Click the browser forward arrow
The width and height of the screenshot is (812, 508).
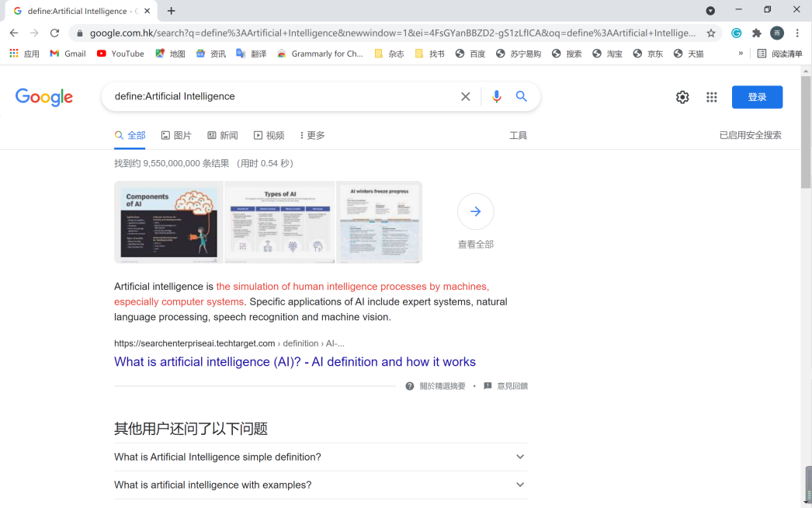(34, 33)
